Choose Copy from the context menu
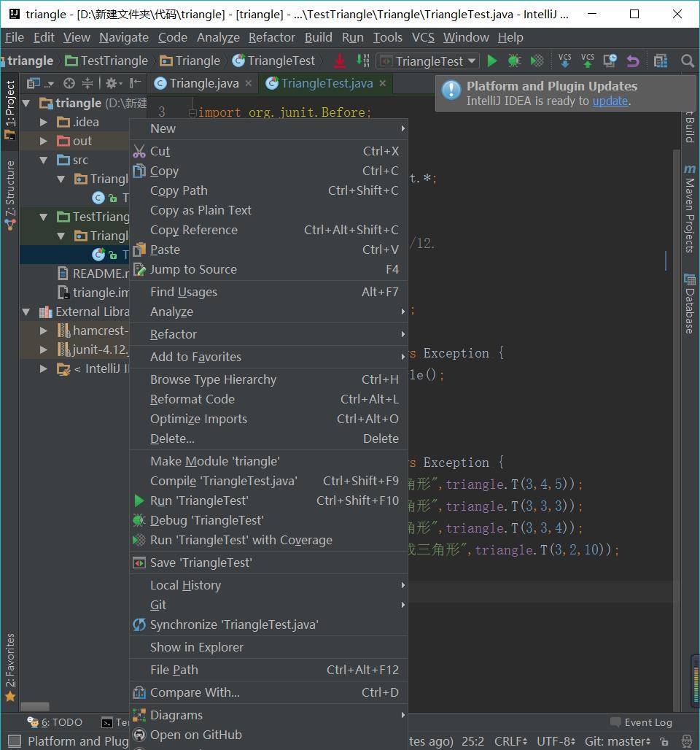The height and width of the screenshot is (750, 700). tap(269, 171)
